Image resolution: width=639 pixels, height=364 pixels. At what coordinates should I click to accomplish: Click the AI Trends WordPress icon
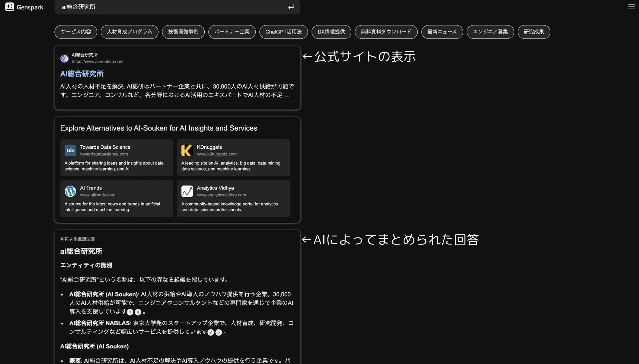point(70,191)
